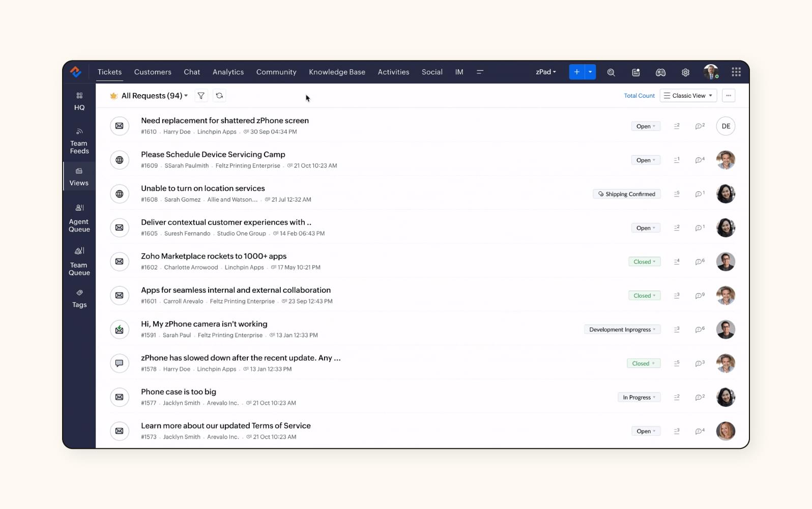Click assignee photo on ticket #1573
The height and width of the screenshot is (509, 812).
click(x=726, y=431)
